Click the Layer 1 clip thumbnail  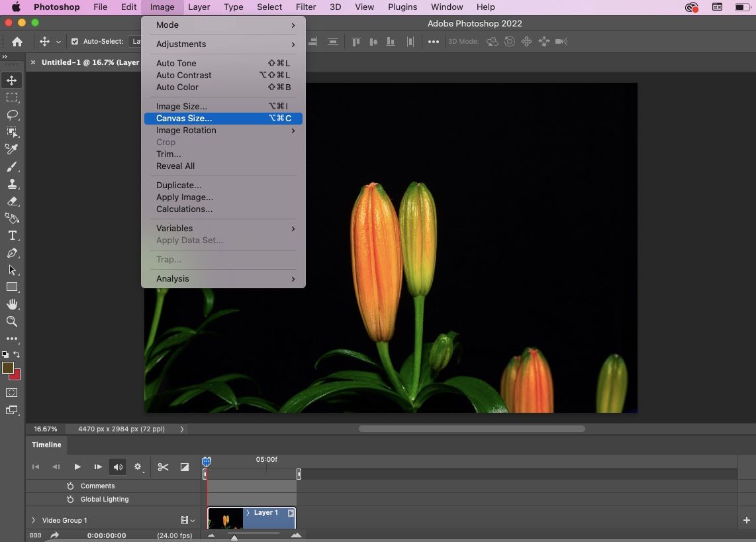click(225, 519)
